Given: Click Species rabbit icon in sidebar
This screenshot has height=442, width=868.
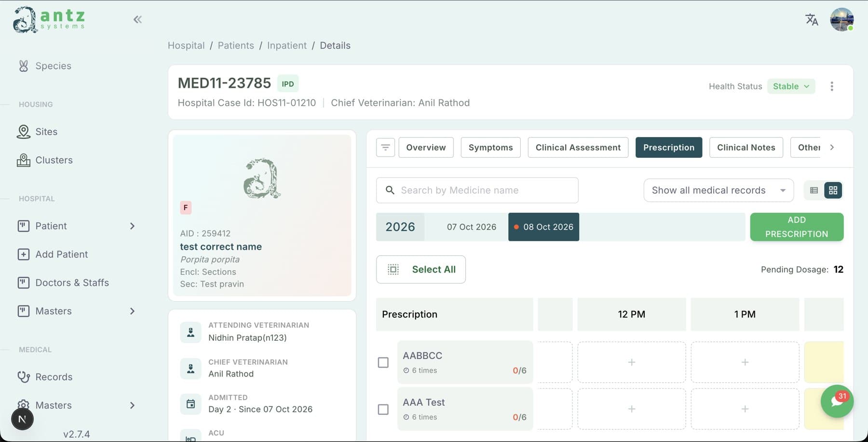Looking at the screenshot, I should coord(23,66).
